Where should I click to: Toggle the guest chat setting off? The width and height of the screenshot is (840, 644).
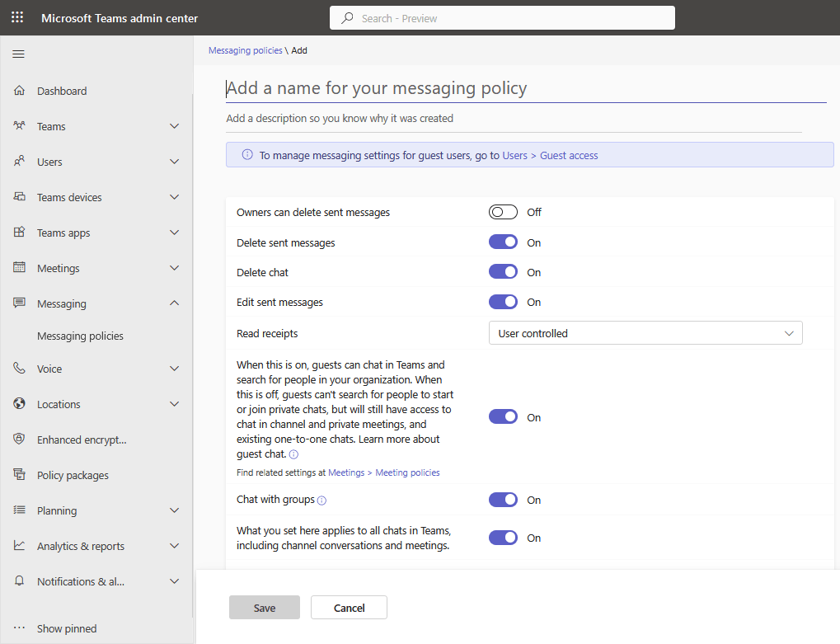503,417
